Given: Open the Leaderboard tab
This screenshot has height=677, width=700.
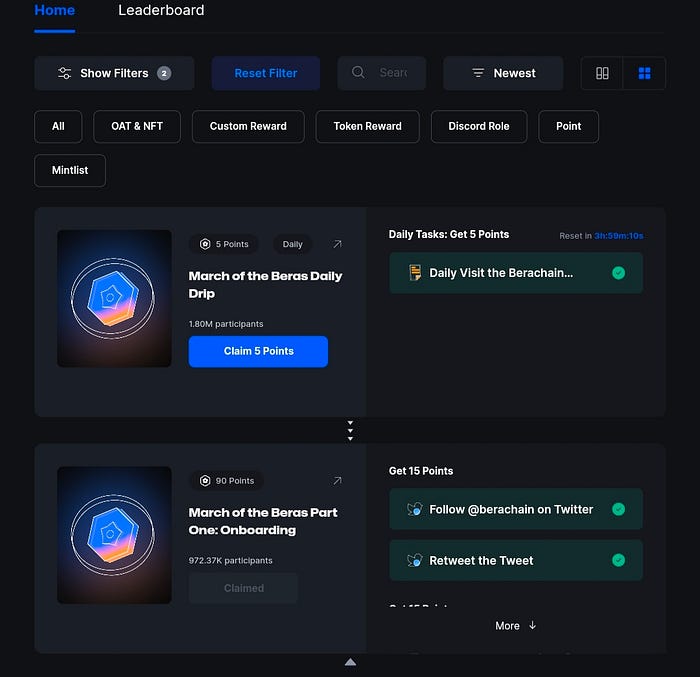Looking at the screenshot, I should (x=161, y=10).
